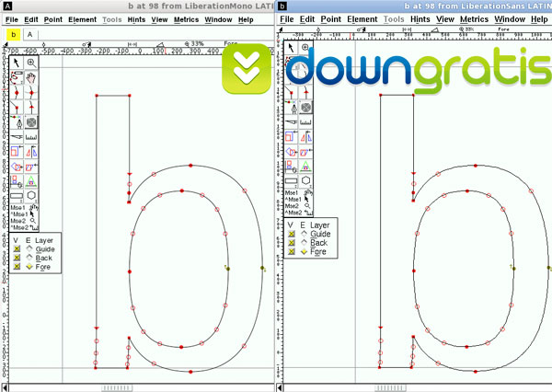Select the Ruler tool in LiberationMono window
Screen dimensions: 552x392
(x=31, y=137)
